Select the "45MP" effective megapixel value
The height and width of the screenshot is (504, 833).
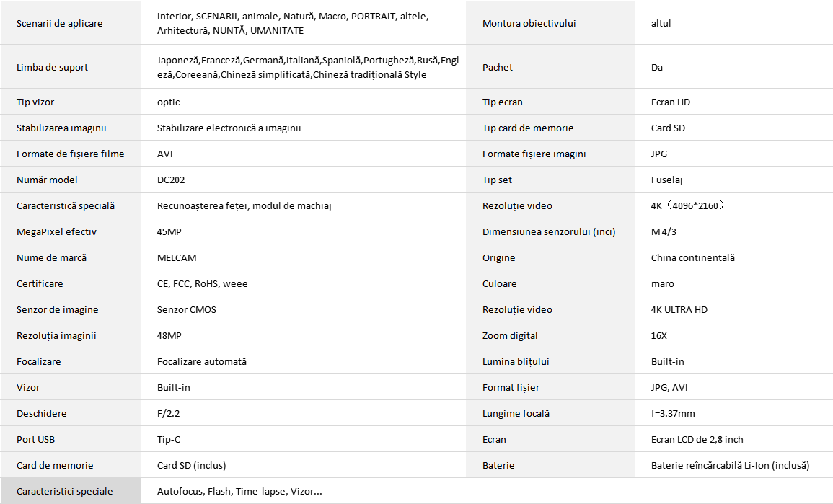tap(169, 231)
